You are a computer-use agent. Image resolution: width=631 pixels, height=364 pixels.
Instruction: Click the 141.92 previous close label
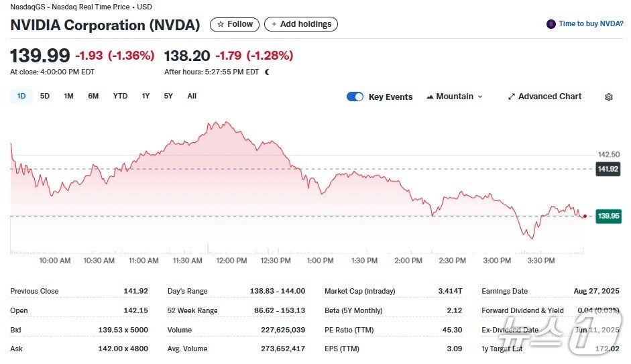tap(608, 169)
